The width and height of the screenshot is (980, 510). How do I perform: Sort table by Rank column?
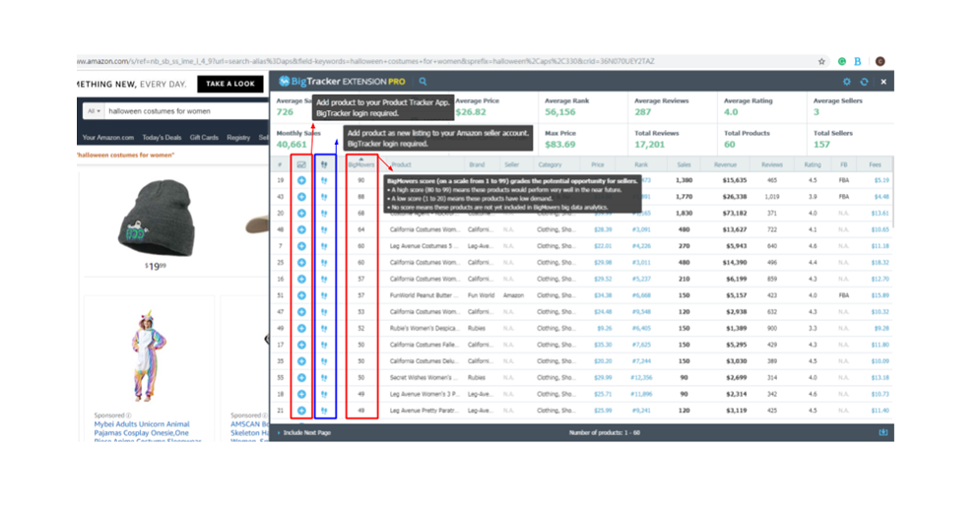point(640,165)
